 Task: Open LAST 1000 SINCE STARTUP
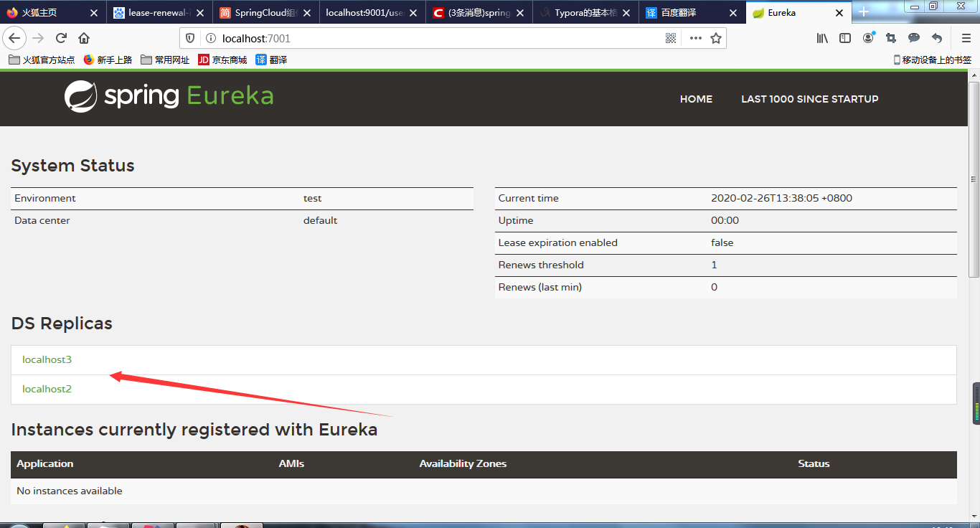tap(810, 99)
